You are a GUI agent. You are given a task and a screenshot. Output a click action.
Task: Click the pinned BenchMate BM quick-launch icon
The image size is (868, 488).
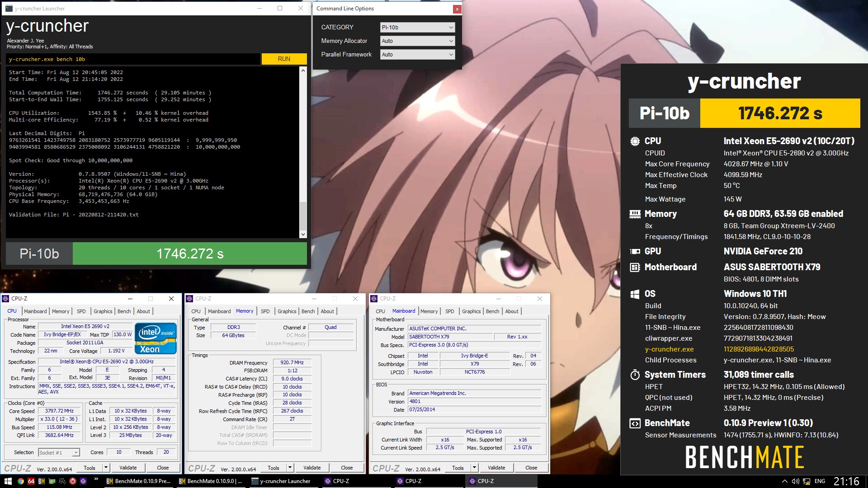coord(42,481)
